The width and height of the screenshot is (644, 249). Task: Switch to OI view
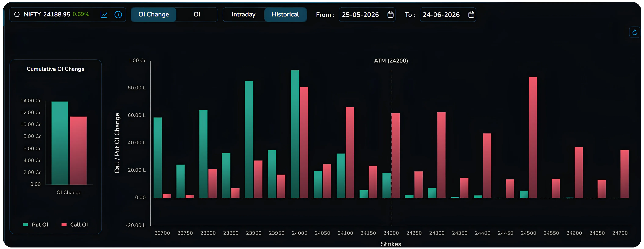[197, 14]
